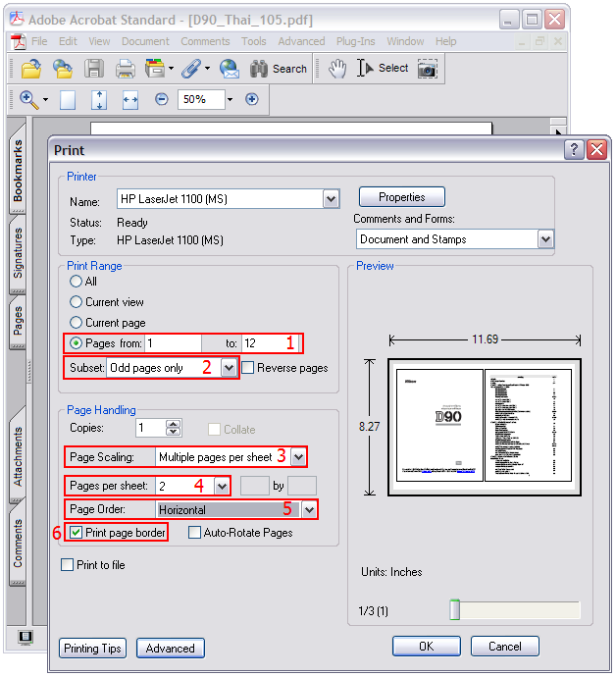Click the Copies number field
Screen dimensions: 616x677
[151, 428]
